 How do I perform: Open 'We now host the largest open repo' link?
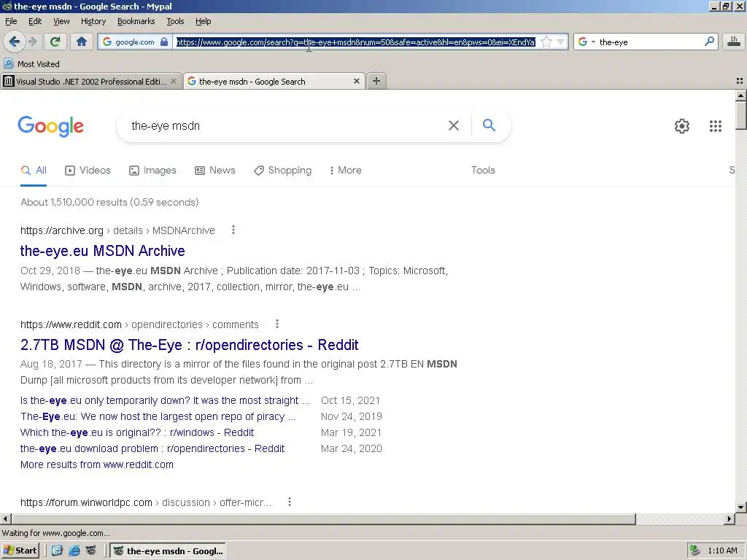[158, 416]
